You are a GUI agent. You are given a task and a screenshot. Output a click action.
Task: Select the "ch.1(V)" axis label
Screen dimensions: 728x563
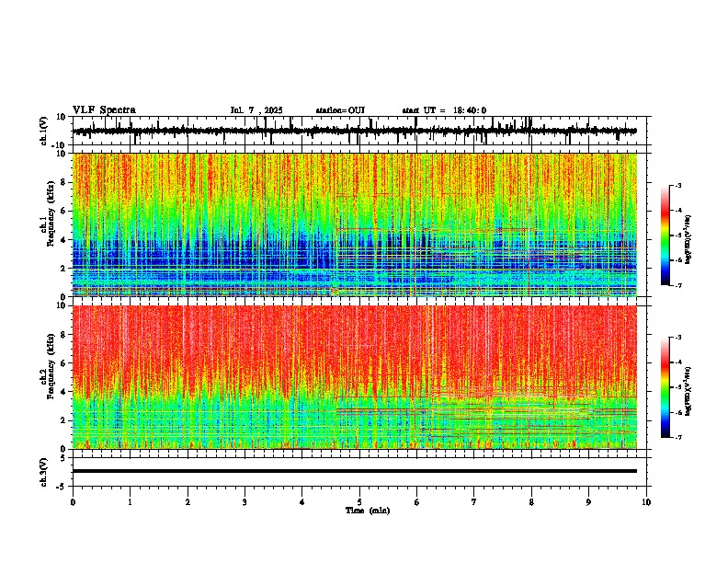(x=44, y=131)
